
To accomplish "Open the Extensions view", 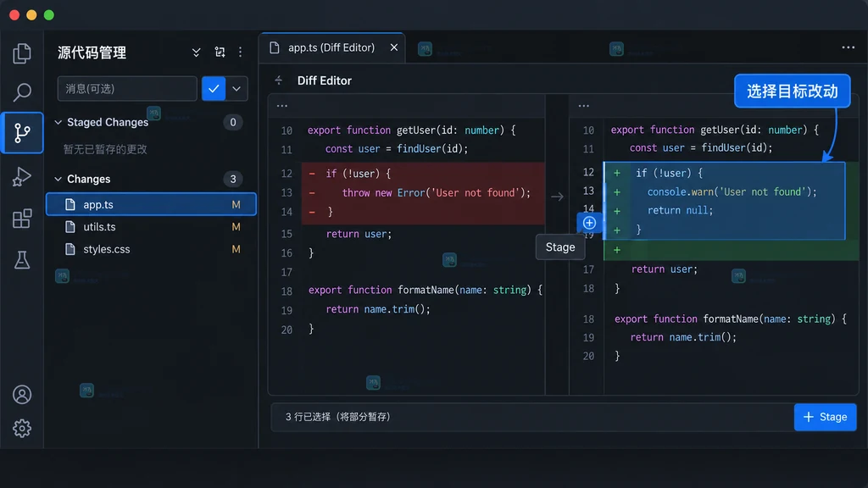I will tap(21, 219).
